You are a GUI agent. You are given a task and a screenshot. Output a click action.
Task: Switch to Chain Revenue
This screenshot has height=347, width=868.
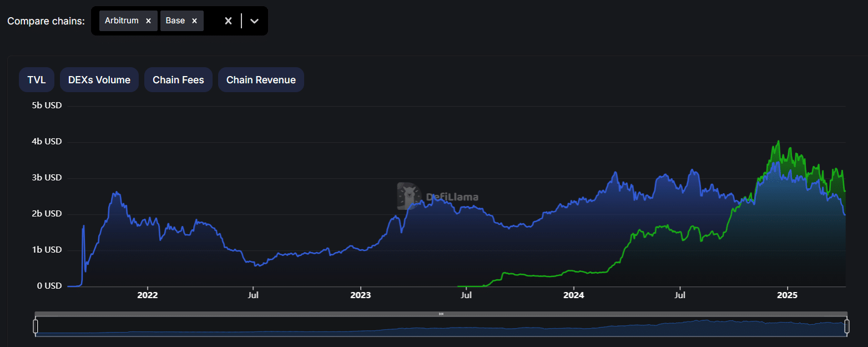(x=261, y=80)
